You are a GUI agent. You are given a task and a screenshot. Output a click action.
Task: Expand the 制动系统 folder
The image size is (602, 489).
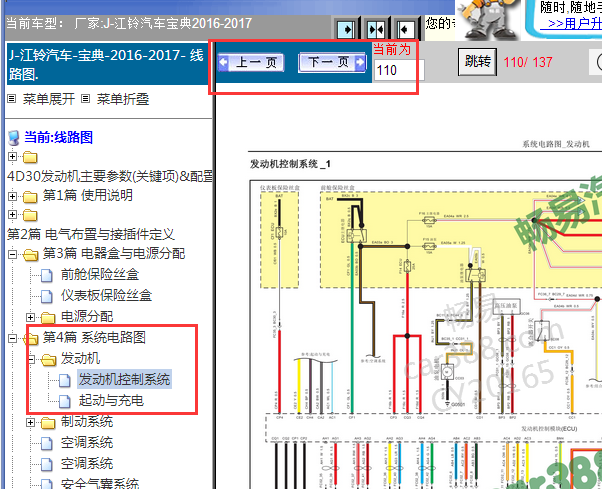coord(30,422)
